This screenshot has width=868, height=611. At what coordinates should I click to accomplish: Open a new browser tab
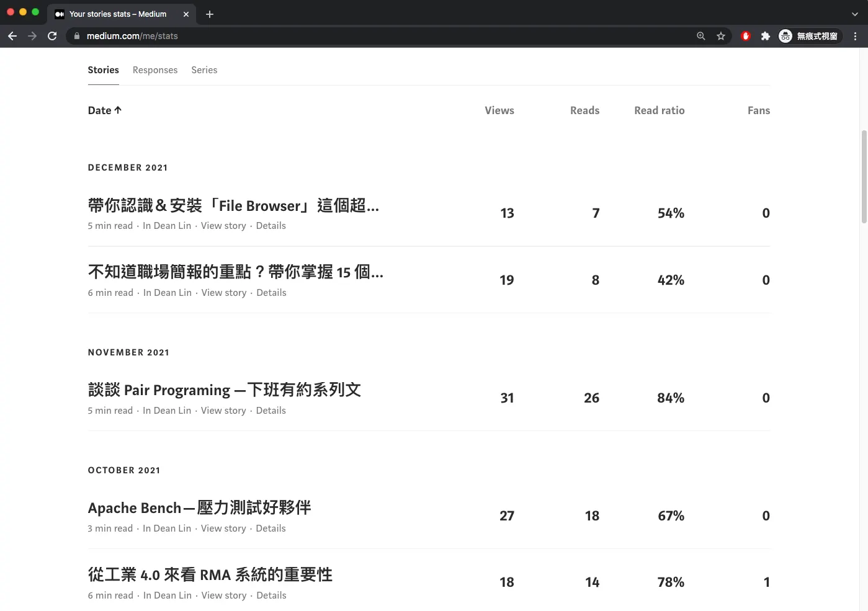pyautogui.click(x=210, y=14)
